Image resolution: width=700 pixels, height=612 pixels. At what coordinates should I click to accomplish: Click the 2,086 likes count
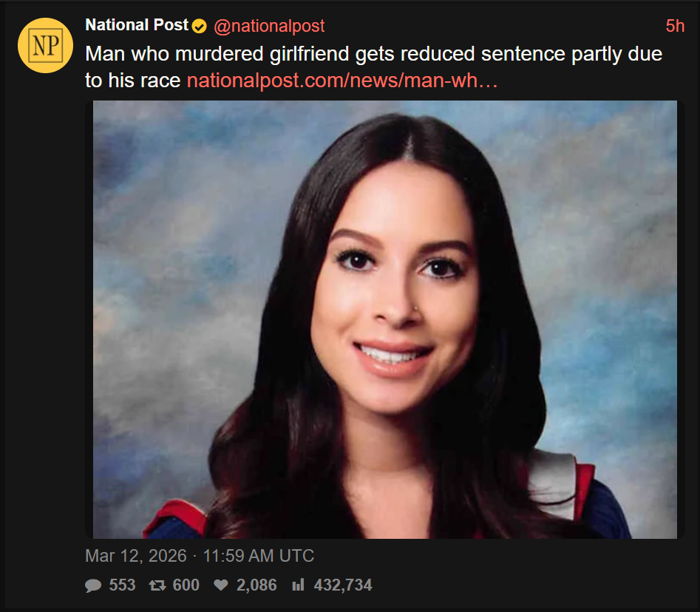pyautogui.click(x=256, y=585)
